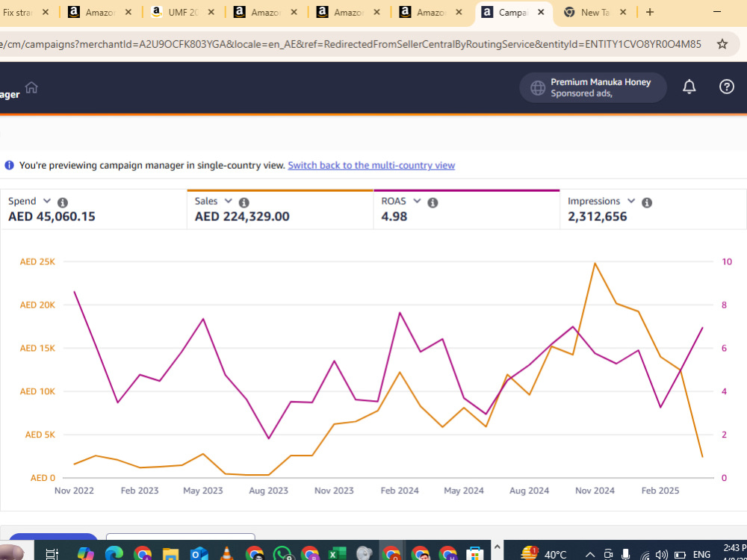Open a new browser tab with plus button
Screen dimensions: 747x560
pos(650,13)
